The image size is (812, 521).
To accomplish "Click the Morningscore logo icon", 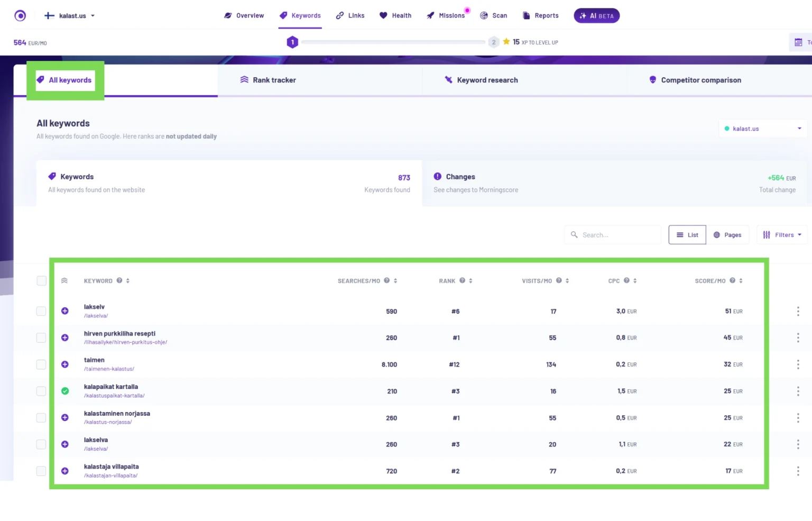I will point(20,16).
